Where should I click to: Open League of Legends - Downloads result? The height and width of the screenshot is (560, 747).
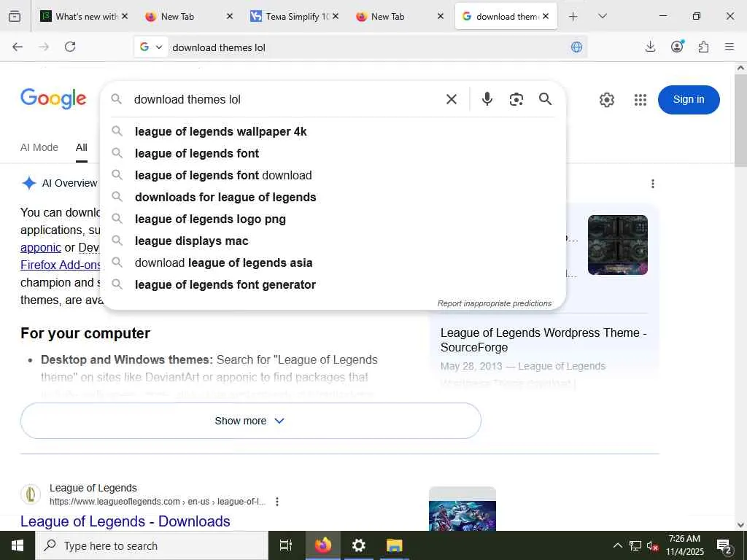[x=125, y=521]
